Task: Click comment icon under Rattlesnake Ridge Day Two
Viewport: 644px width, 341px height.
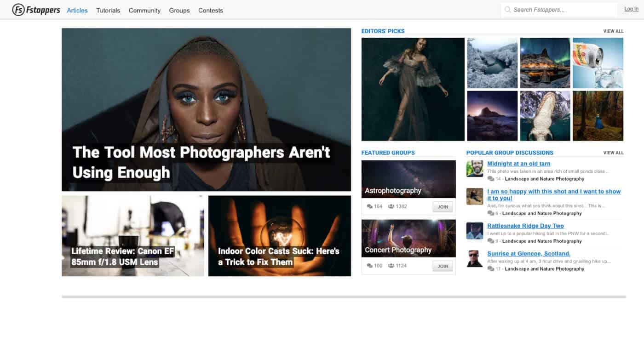Action: coord(491,241)
